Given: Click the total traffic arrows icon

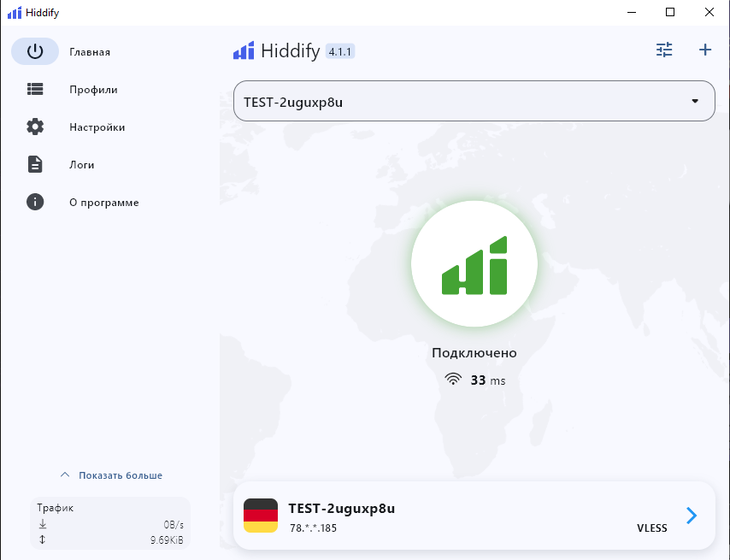Looking at the screenshot, I should click(43, 540).
